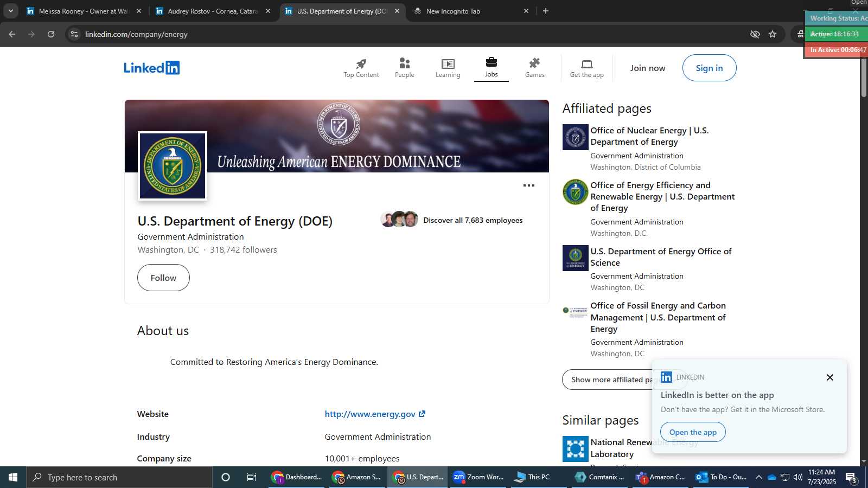This screenshot has height=488, width=868.
Task: Go back with browser back arrow
Action: [x=12, y=34]
